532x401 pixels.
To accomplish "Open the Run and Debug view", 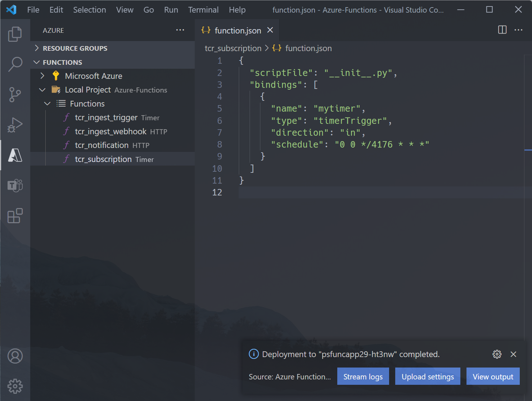I will [x=15, y=125].
